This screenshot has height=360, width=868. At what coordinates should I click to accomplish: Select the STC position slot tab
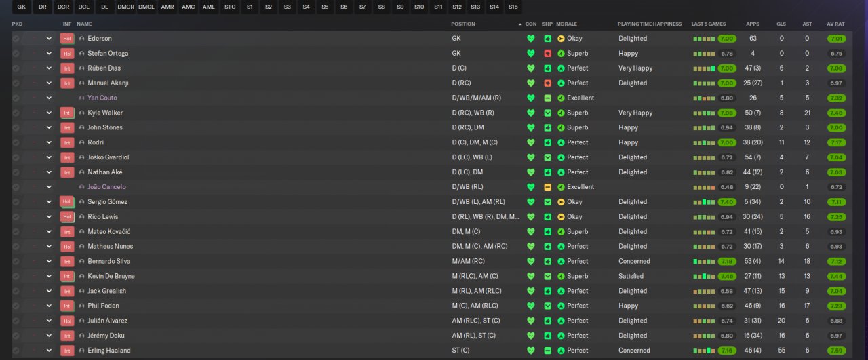[x=230, y=7]
